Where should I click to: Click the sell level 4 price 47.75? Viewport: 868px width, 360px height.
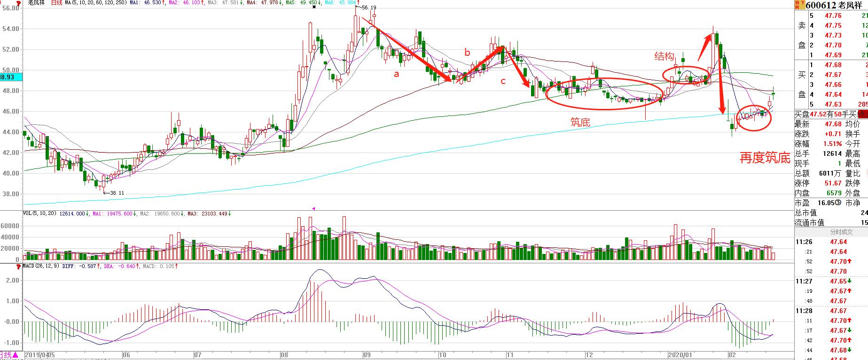[x=833, y=25]
